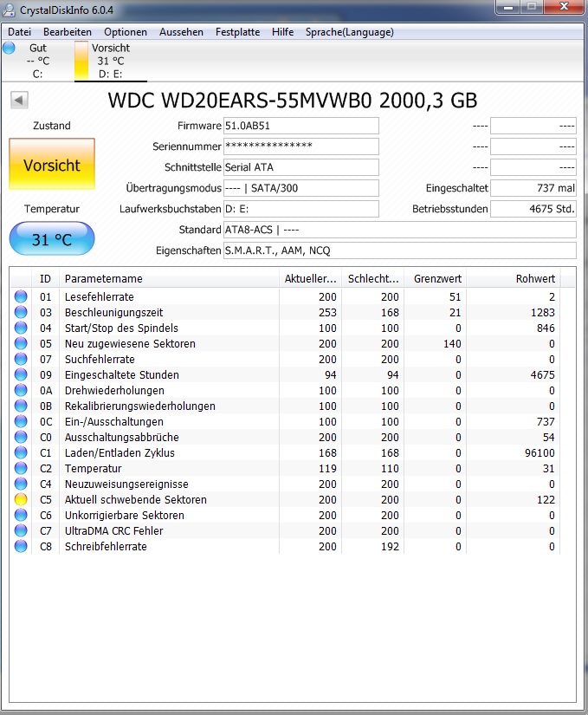Click status icon of Ausschaltungsabbrüche row
The image size is (588, 715).
(x=21, y=437)
